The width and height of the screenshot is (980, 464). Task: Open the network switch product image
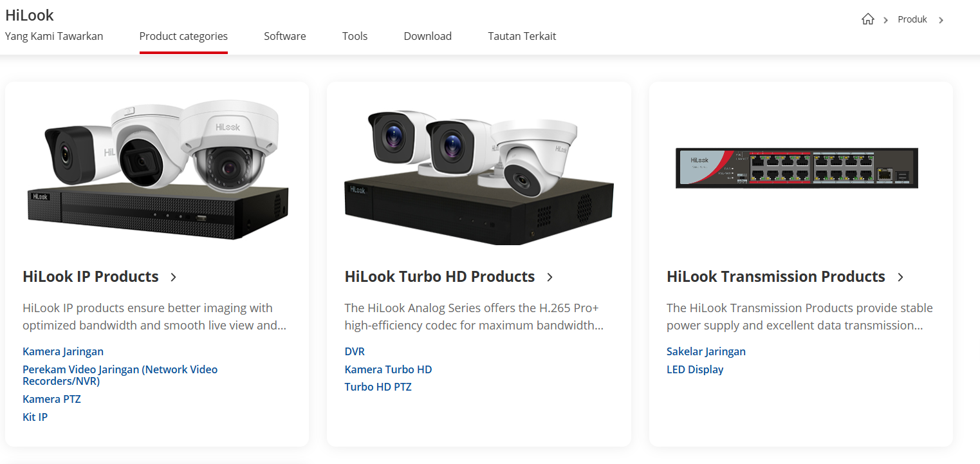[797, 168]
